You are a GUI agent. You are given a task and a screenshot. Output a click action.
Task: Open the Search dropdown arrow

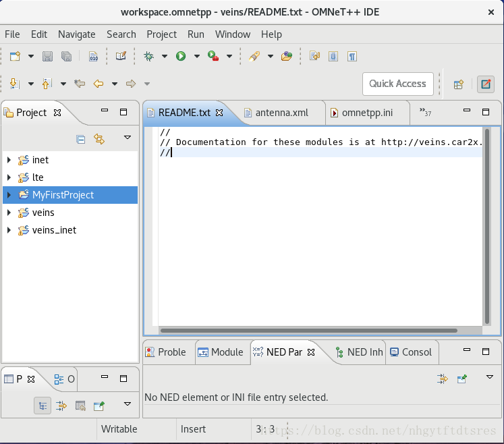[x=271, y=56]
